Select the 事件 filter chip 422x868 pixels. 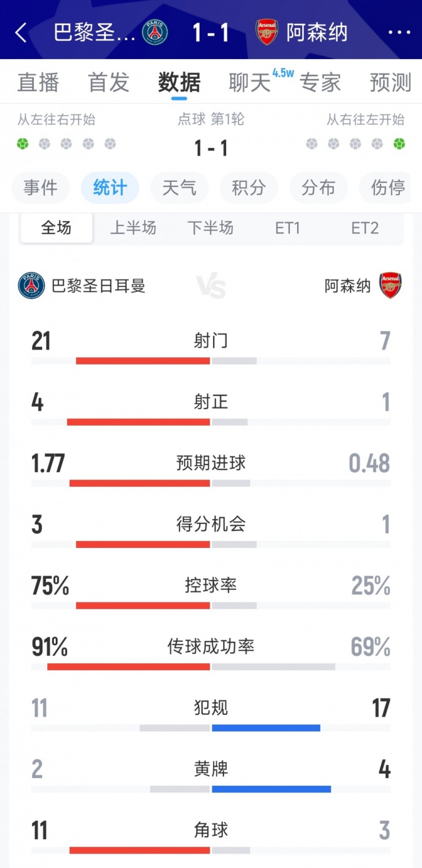41,187
